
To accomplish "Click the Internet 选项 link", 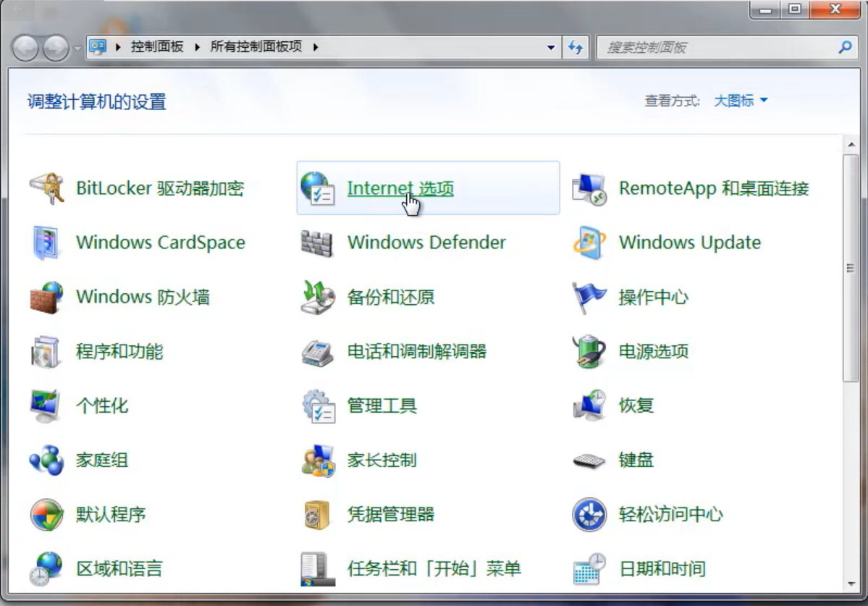I will (x=400, y=188).
